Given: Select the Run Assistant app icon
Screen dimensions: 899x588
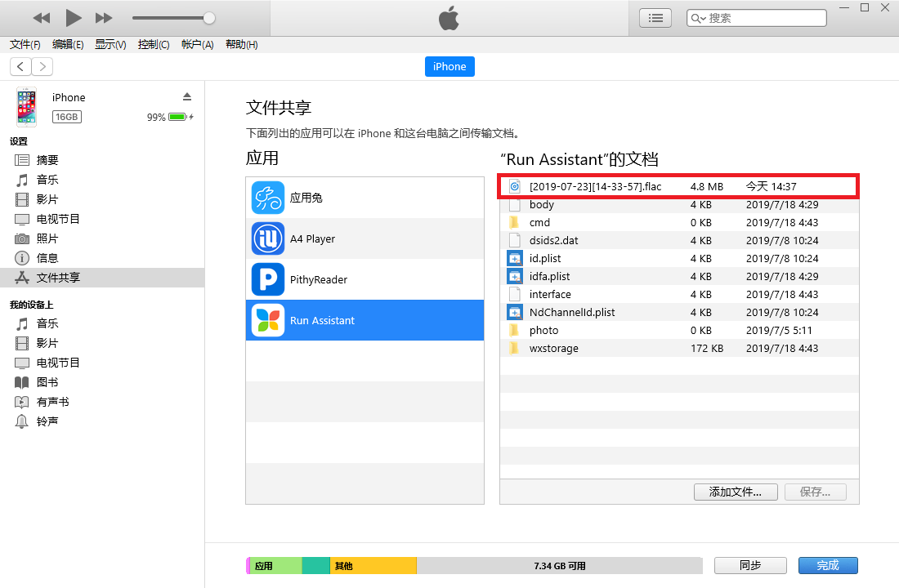Looking at the screenshot, I should 268,320.
